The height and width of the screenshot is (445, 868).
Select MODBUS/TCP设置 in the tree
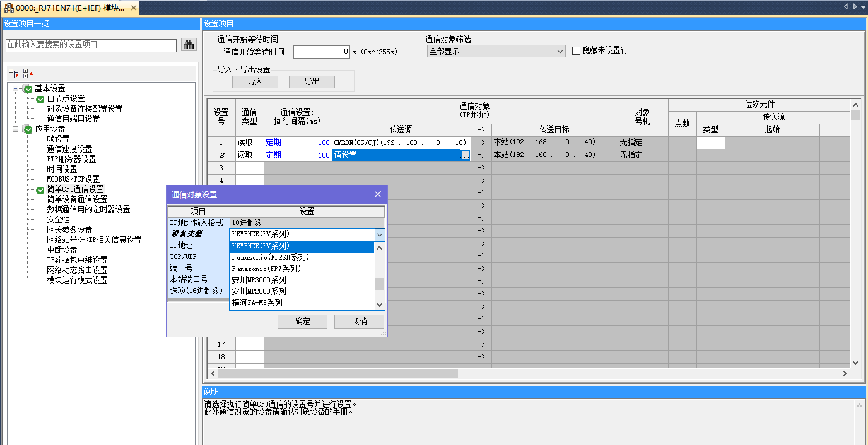(x=73, y=179)
